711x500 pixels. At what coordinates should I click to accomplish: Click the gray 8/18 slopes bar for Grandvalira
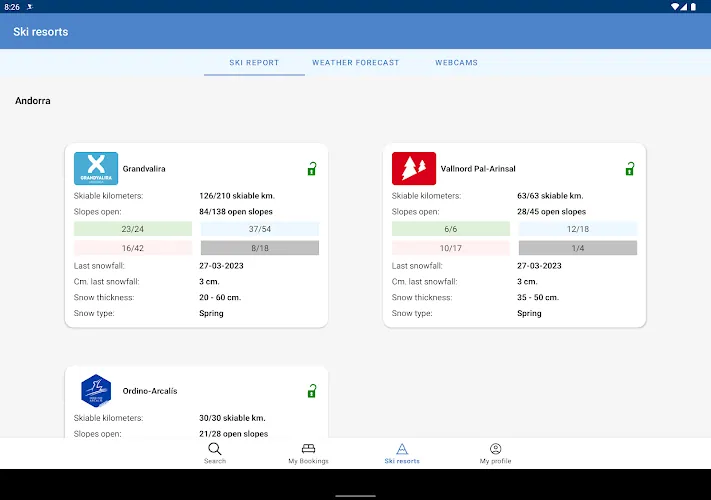tap(260, 248)
